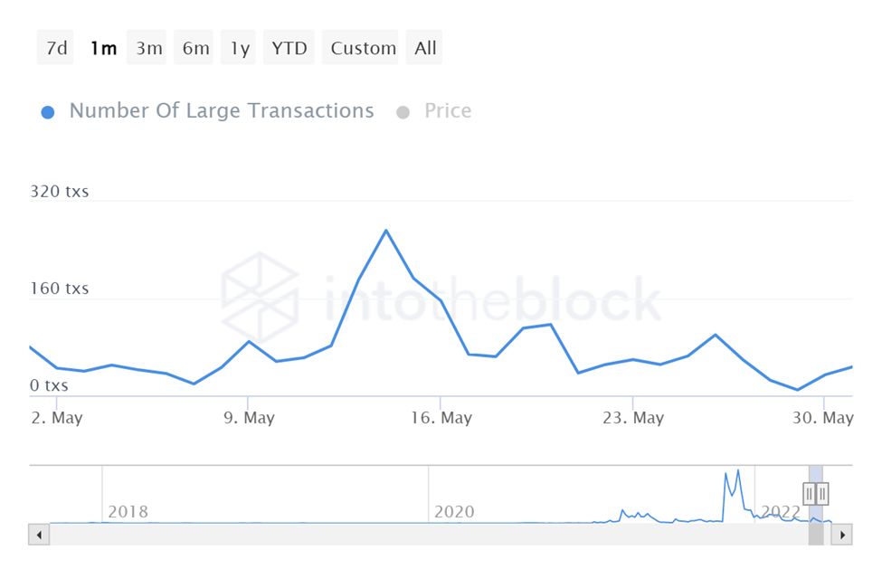Toggle the Price series legend
This screenshot has height=588, width=882.
(x=448, y=111)
